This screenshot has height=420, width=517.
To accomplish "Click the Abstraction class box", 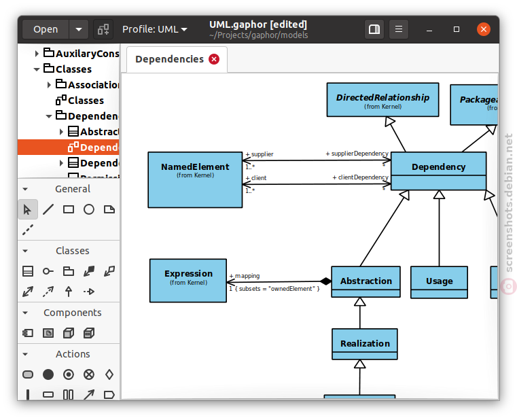I will coord(366,282).
